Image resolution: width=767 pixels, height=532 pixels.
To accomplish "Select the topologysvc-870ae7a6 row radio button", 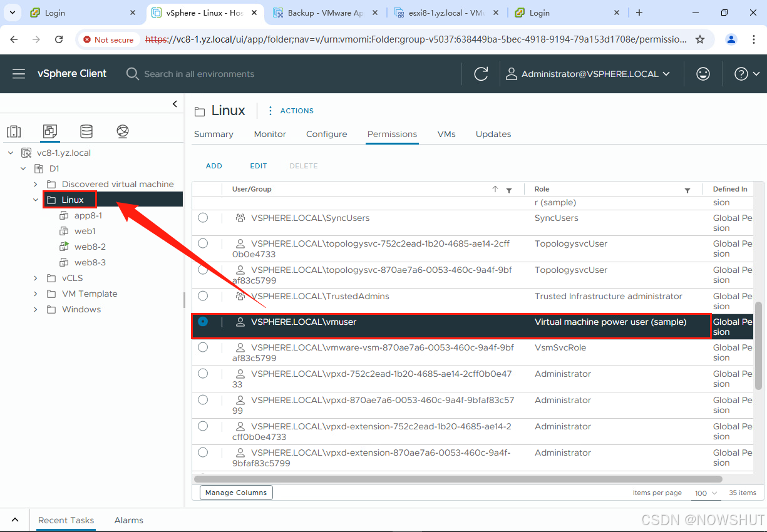I will pos(203,270).
